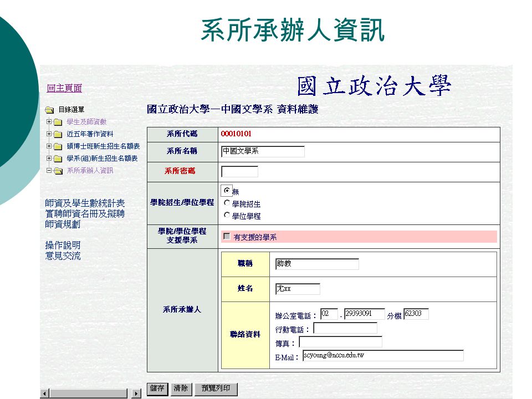Click the 系所承辦人 row header
Image resolution: width=532 pixels, height=399 pixels.
click(182, 309)
